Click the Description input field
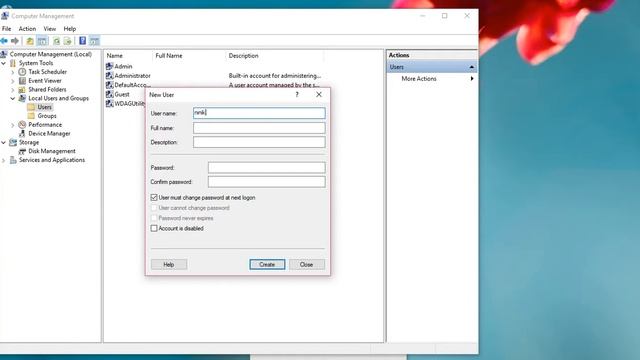The image size is (640, 360). click(x=259, y=142)
